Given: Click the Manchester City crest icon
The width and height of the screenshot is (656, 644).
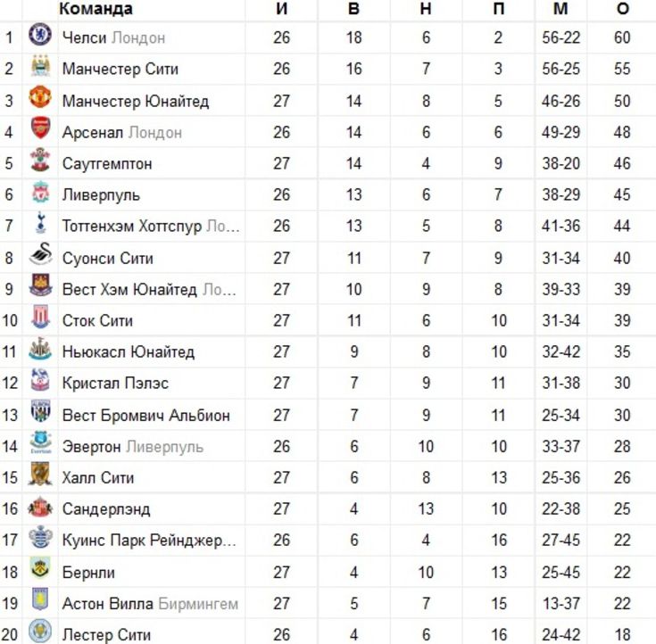Looking at the screenshot, I should click(40, 66).
